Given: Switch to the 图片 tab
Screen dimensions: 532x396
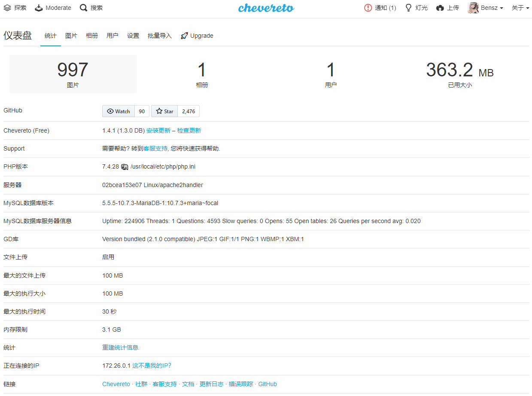Looking at the screenshot, I should [x=71, y=36].
